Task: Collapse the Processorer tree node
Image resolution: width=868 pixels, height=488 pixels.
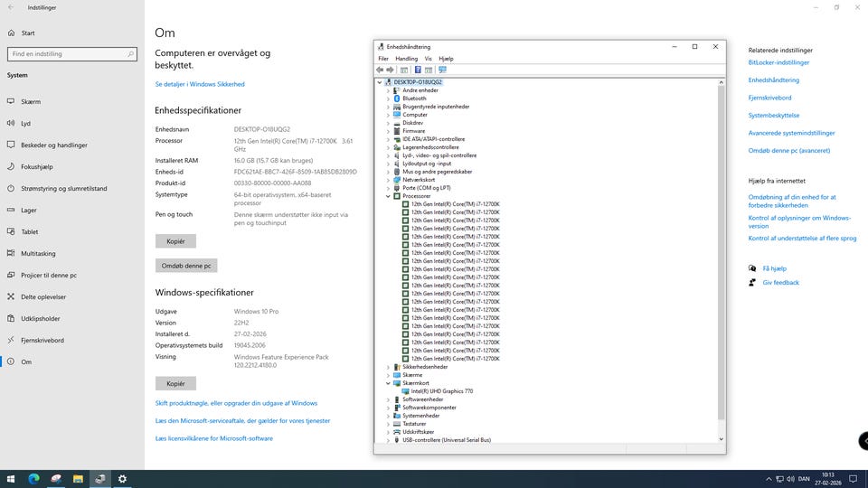Action: (388, 196)
